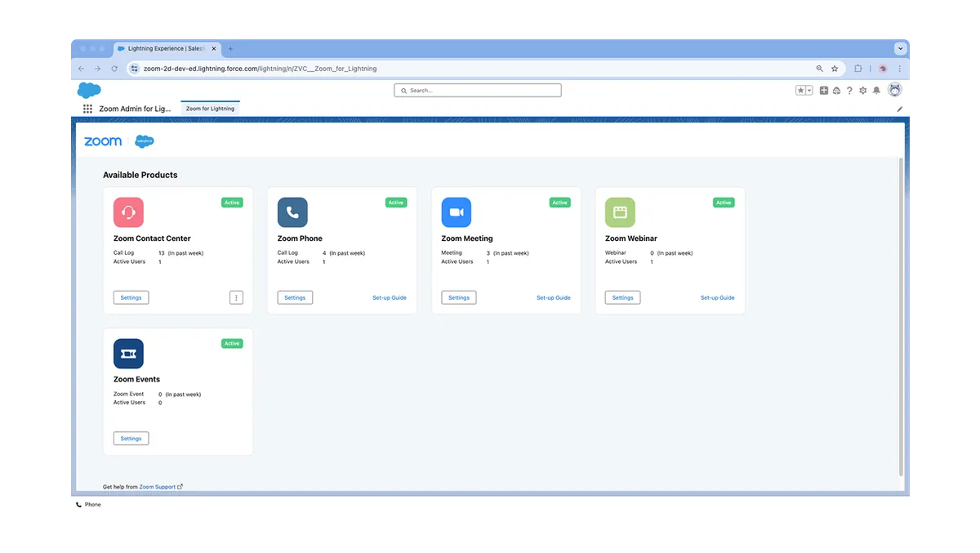The width and height of the screenshot is (980, 553).
Task: Click the small Salesforce badge beside Zoom logo
Action: click(x=145, y=141)
